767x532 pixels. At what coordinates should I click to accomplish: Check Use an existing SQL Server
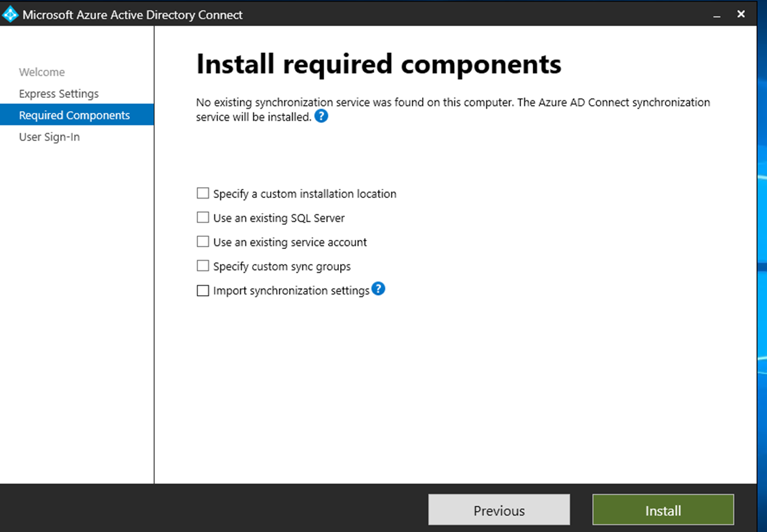pyautogui.click(x=203, y=217)
